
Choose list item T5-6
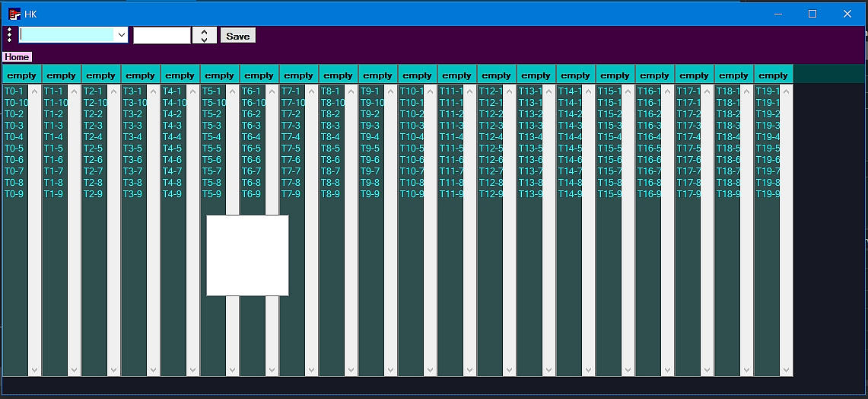212,160
